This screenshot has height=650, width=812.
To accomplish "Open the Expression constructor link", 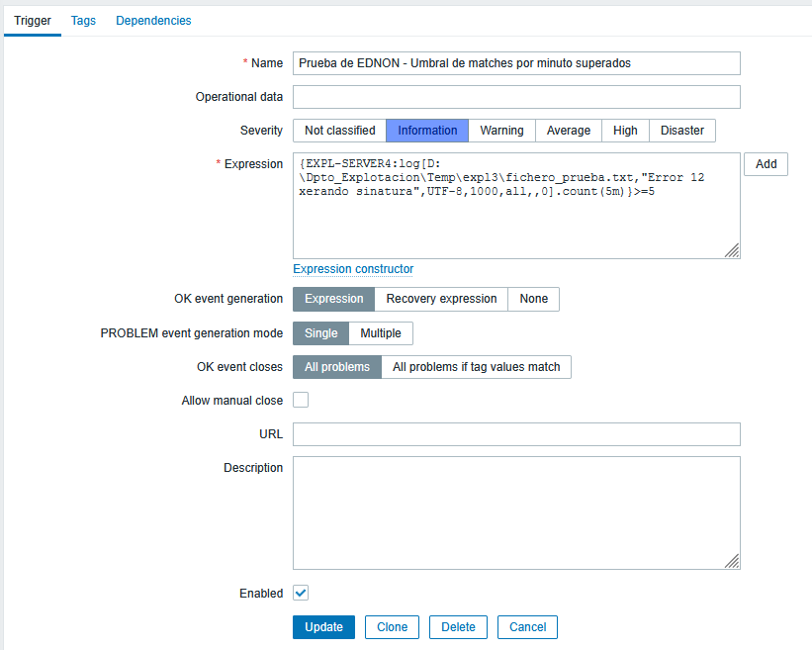I will (353, 269).
